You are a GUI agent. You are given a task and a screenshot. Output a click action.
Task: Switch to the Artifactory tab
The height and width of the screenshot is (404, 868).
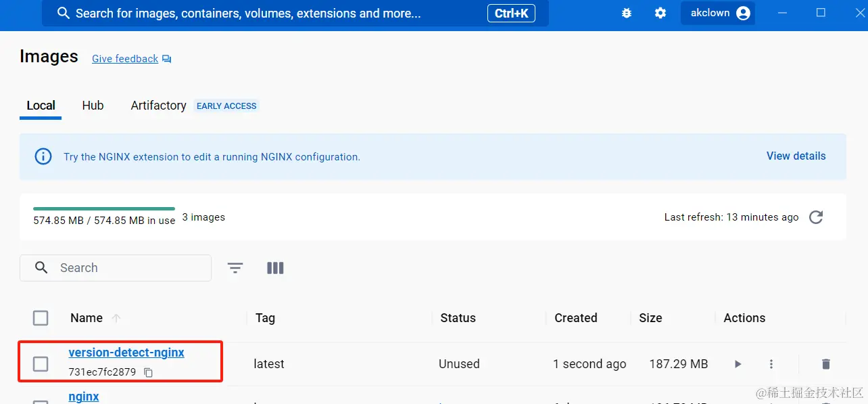click(158, 106)
